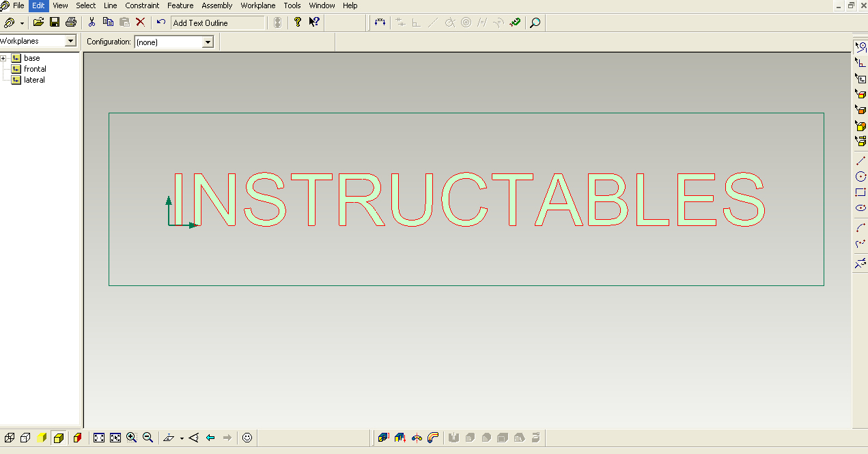This screenshot has height=454, width=868.
Task: Click the What's This pointer help icon
Action: point(314,23)
